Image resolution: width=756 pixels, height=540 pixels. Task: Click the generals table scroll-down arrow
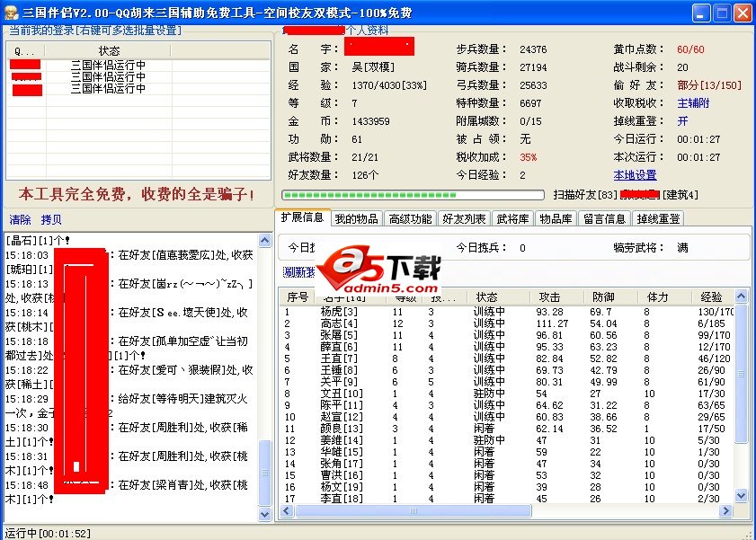[x=741, y=495]
